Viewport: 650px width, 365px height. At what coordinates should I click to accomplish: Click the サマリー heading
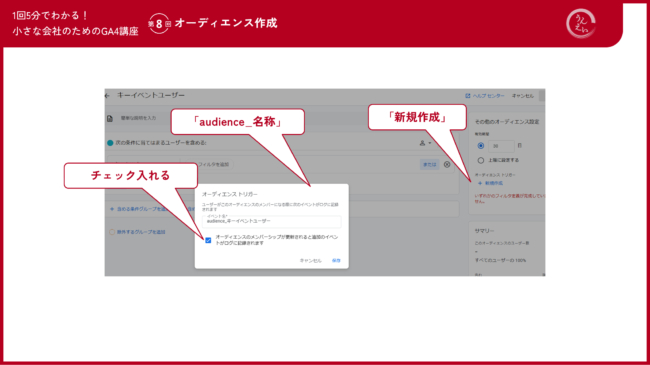(x=484, y=231)
